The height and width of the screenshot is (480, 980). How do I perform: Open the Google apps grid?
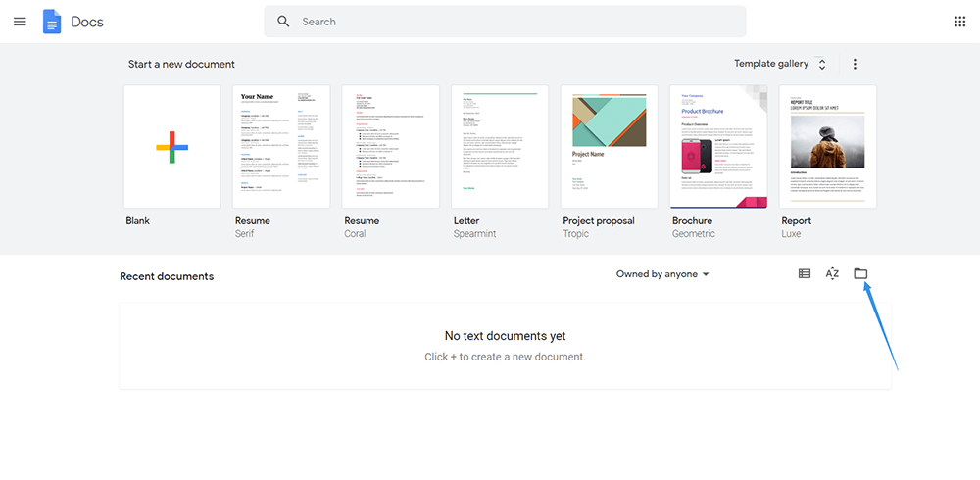tap(959, 22)
